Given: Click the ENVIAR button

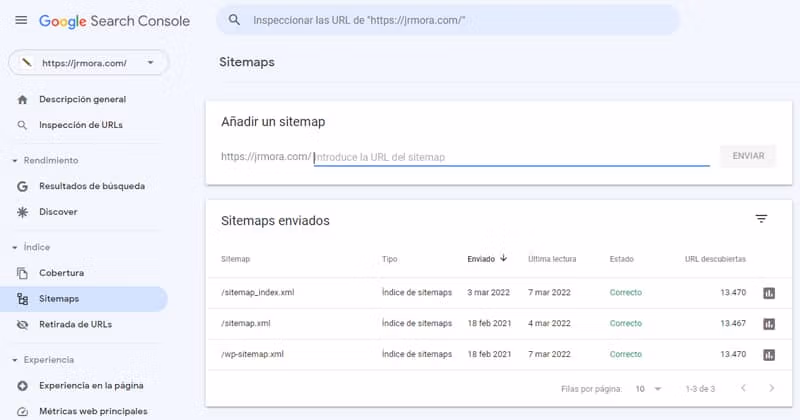Looking at the screenshot, I should [748, 156].
